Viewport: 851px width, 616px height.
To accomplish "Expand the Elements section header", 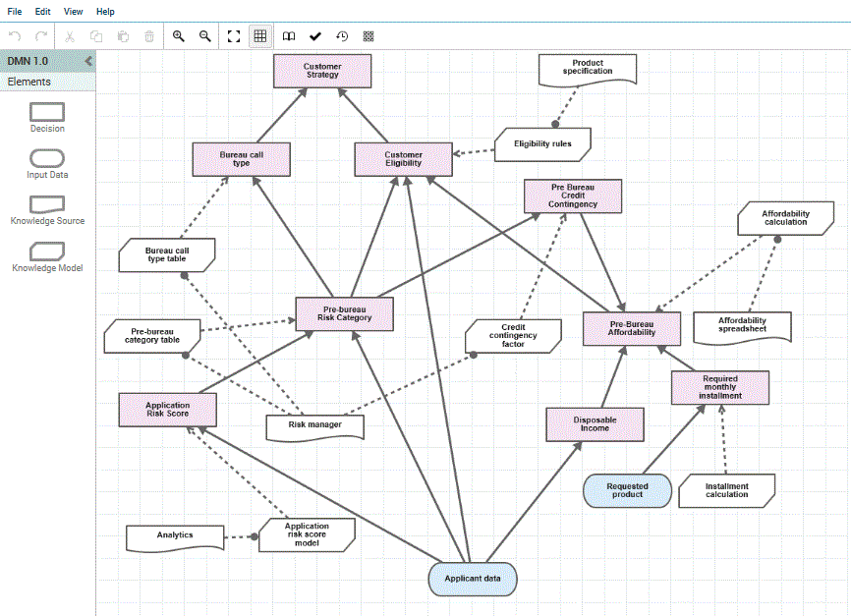I will click(x=29, y=82).
